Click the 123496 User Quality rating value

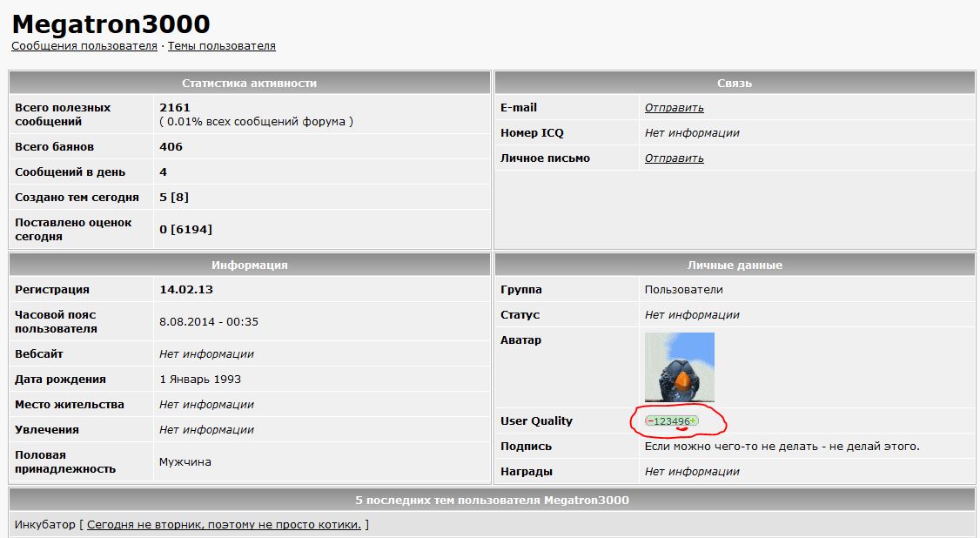(671, 421)
